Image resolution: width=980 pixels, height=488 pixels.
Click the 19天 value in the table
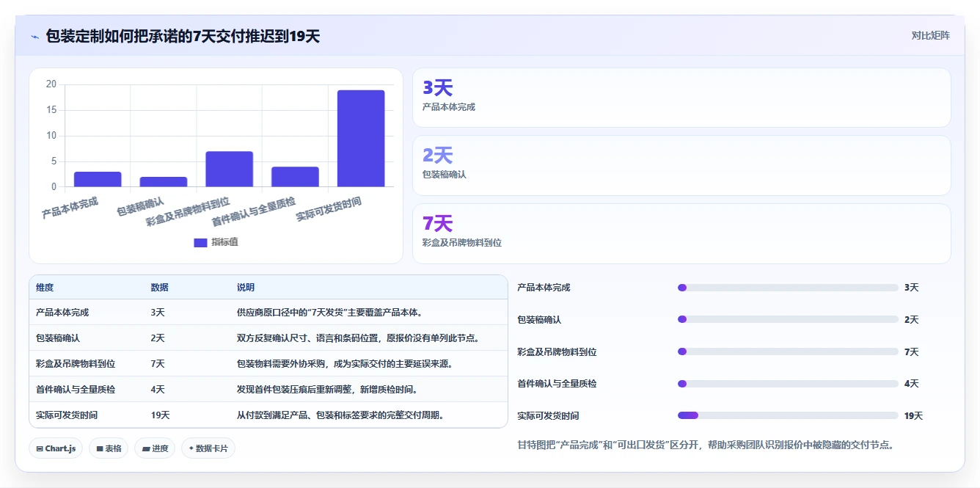point(161,415)
